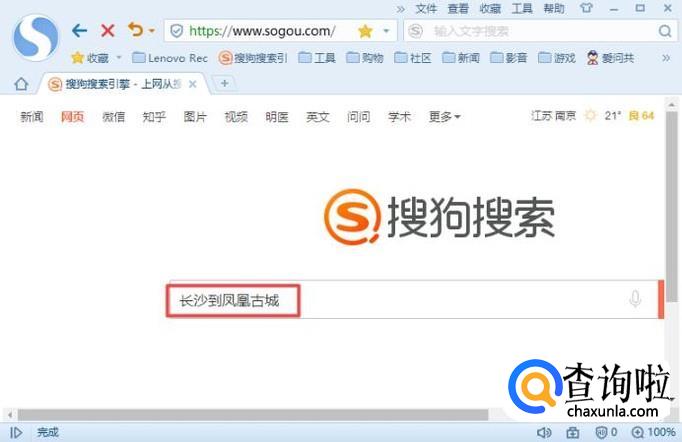Open the 收藏 menu in the menu bar

click(490, 9)
